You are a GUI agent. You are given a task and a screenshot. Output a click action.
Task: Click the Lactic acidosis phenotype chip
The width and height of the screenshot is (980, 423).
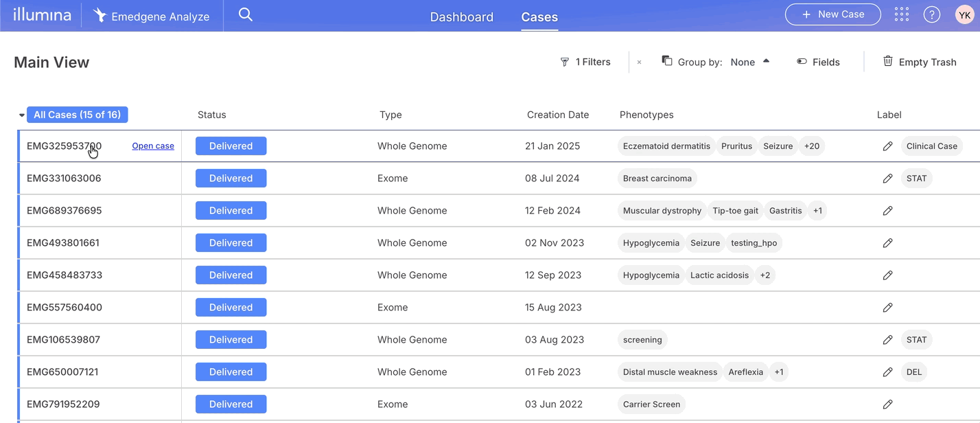tap(719, 275)
